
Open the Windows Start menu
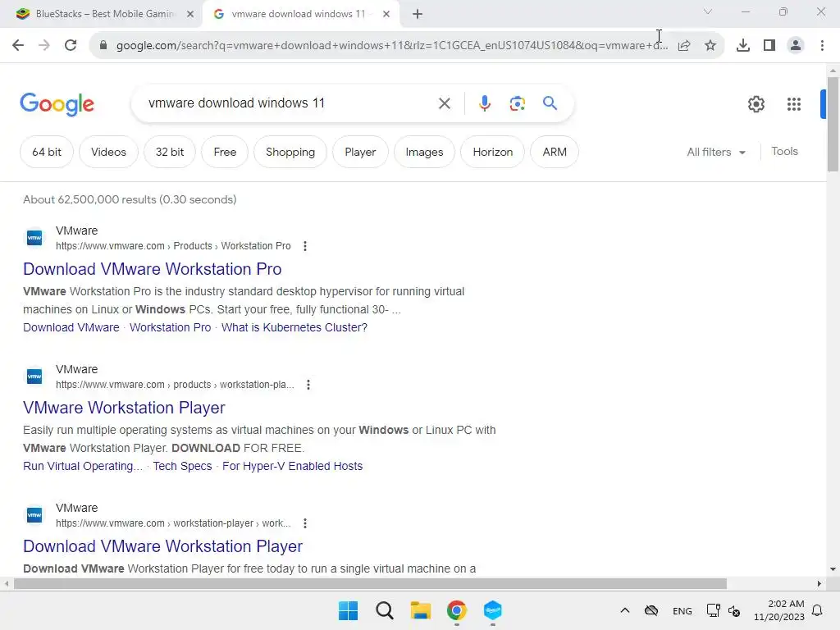point(348,610)
